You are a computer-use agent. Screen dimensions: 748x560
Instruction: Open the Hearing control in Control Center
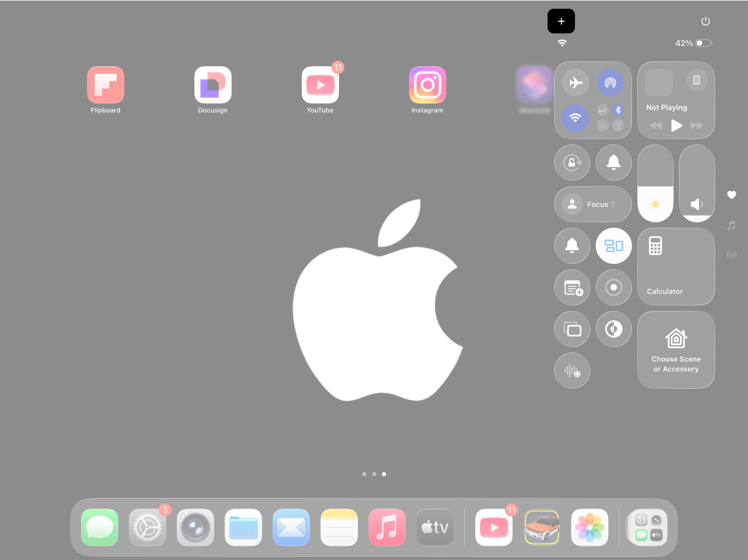tap(572, 371)
